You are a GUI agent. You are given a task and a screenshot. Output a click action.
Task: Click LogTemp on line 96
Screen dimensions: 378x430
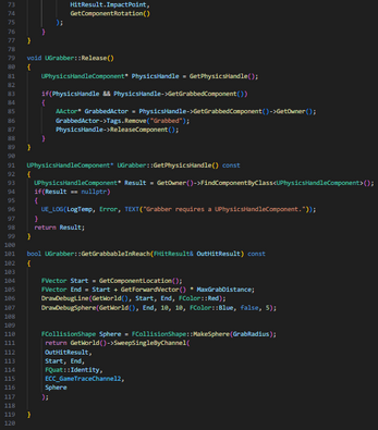click(79, 210)
